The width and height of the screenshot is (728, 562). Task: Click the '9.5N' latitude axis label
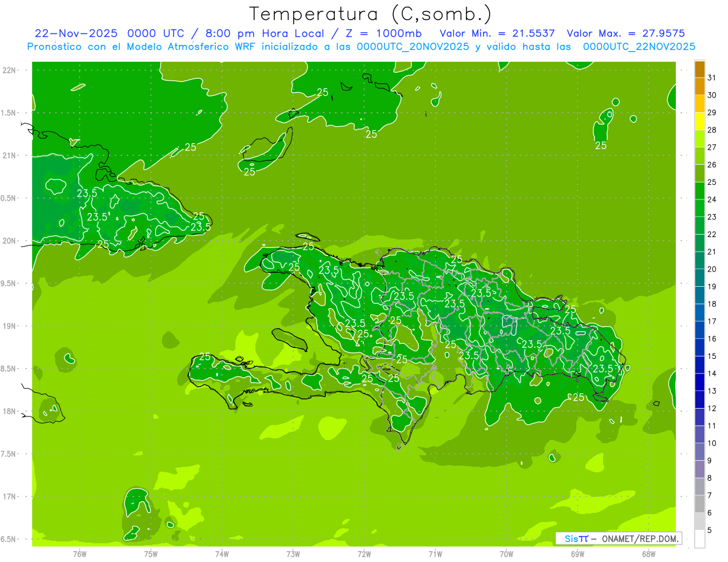(9, 283)
